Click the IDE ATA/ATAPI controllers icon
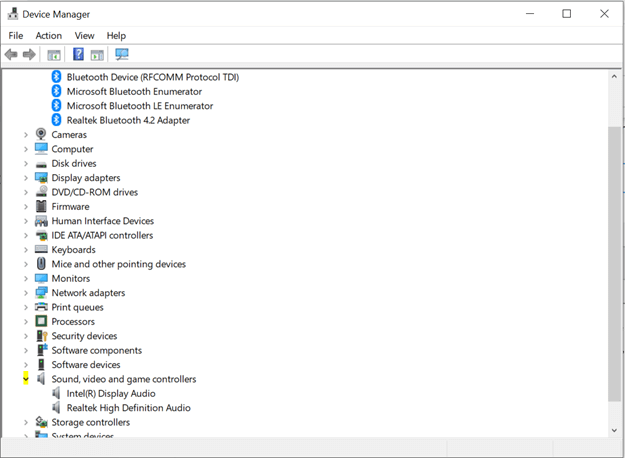Viewport: 625px width, 458px height. [x=41, y=235]
